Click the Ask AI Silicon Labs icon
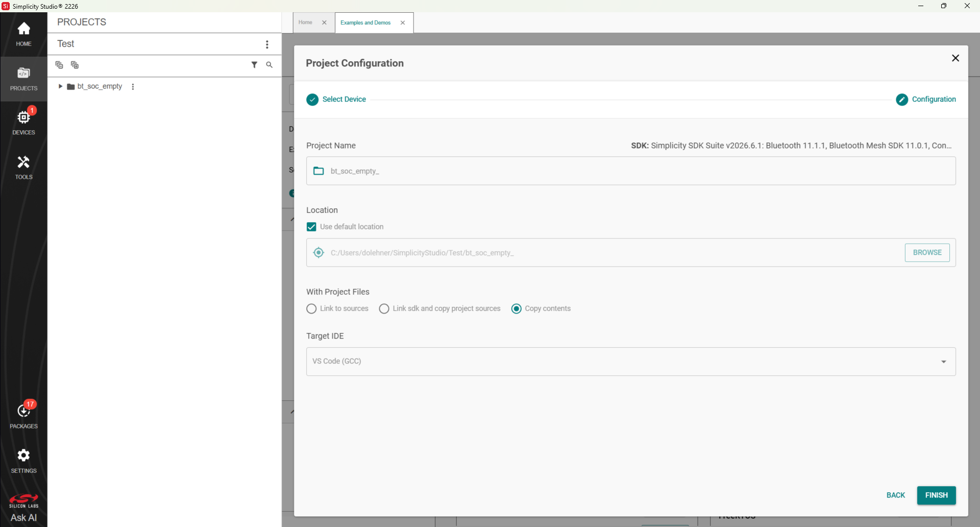Image resolution: width=980 pixels, height=527 pixels. (23, 508)
